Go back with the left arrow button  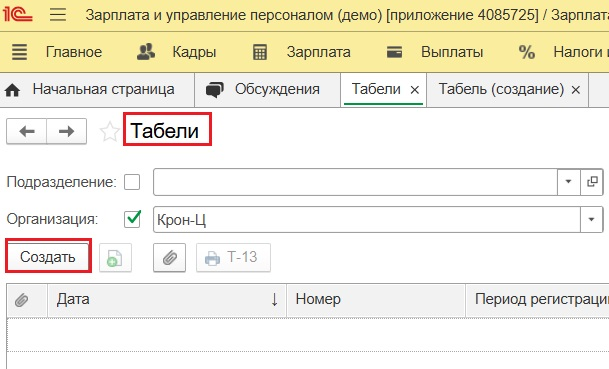coord(27,131)
